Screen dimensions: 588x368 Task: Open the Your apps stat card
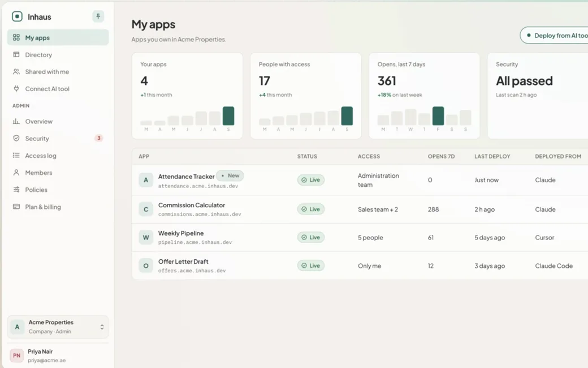click(x=187, y=96)
